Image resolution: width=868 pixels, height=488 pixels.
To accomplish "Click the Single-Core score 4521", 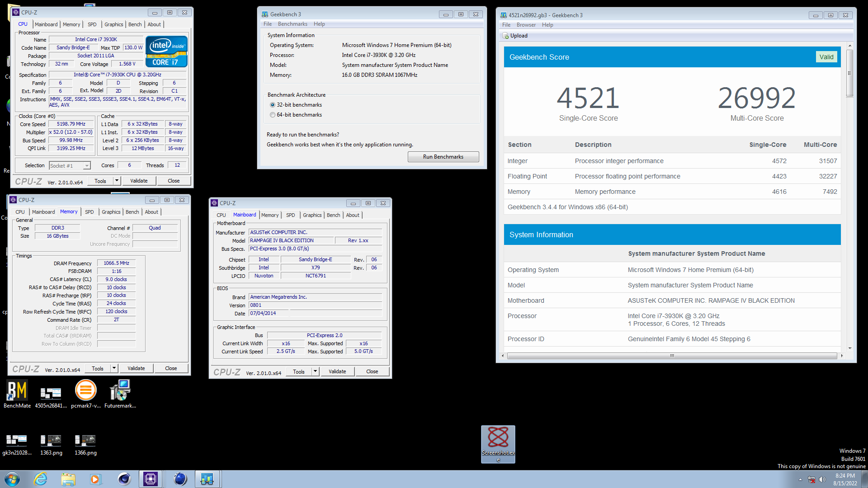I will (x=588, y=98).
